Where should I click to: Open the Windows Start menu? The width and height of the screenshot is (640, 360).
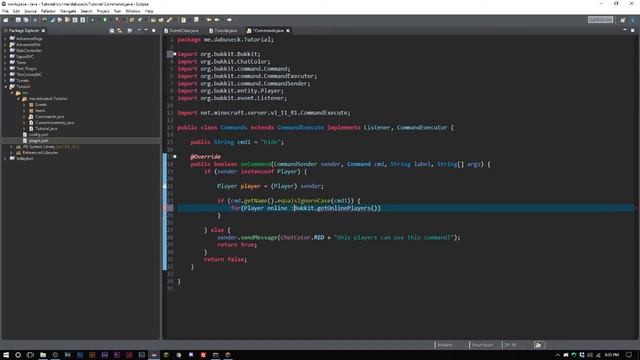(x=6, y=355)
